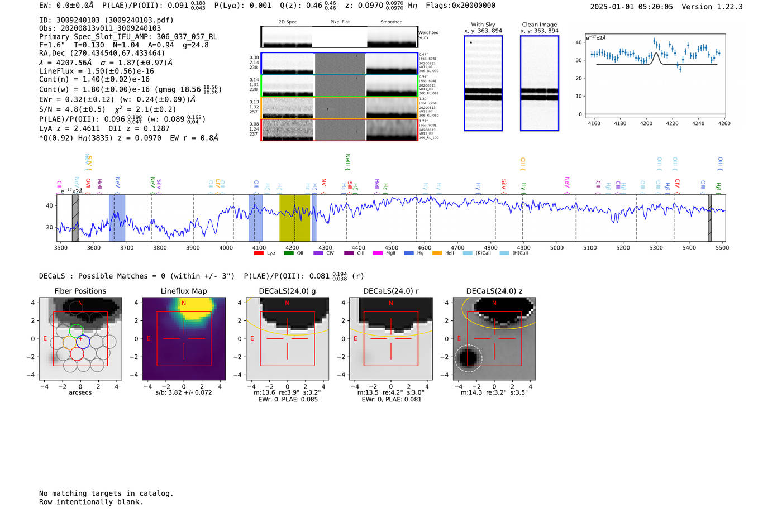Open the DECaLS(24.0) z cutout

(494, 338)
